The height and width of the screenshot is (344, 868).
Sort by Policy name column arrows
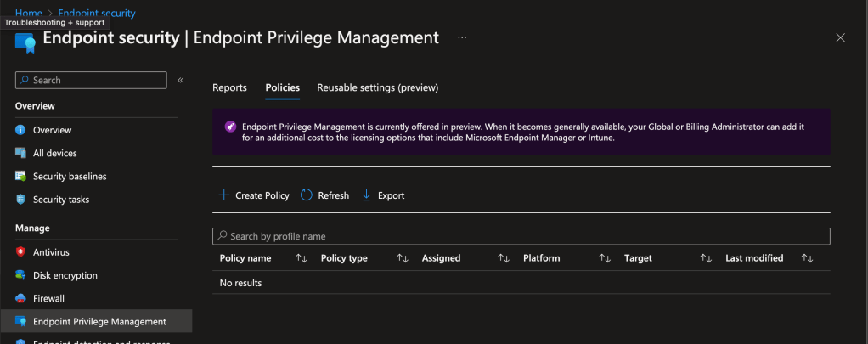301,258
